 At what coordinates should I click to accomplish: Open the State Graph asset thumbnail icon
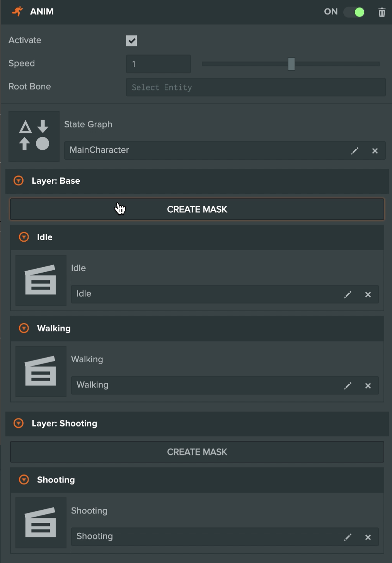[34, 136]
